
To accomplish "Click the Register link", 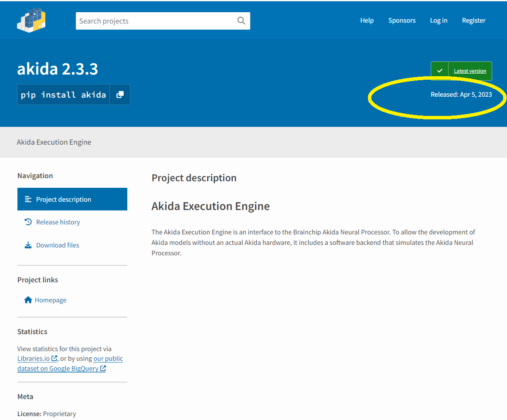I will click(473, 20).
